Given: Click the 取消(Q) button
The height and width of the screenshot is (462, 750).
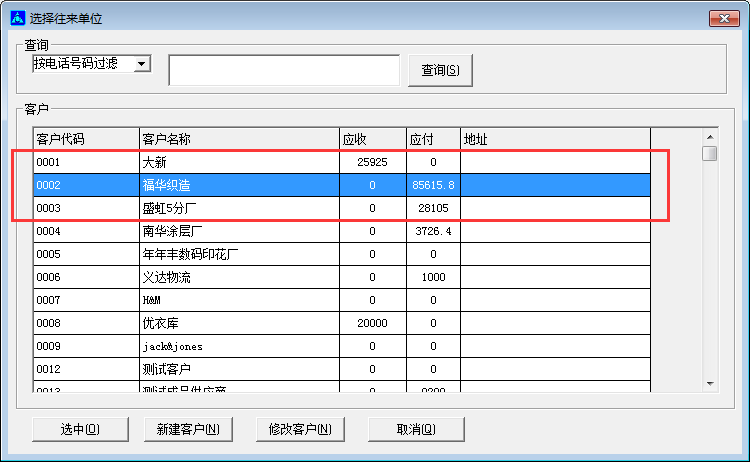Looking at the screenshot, I should [x=416, y=429].
